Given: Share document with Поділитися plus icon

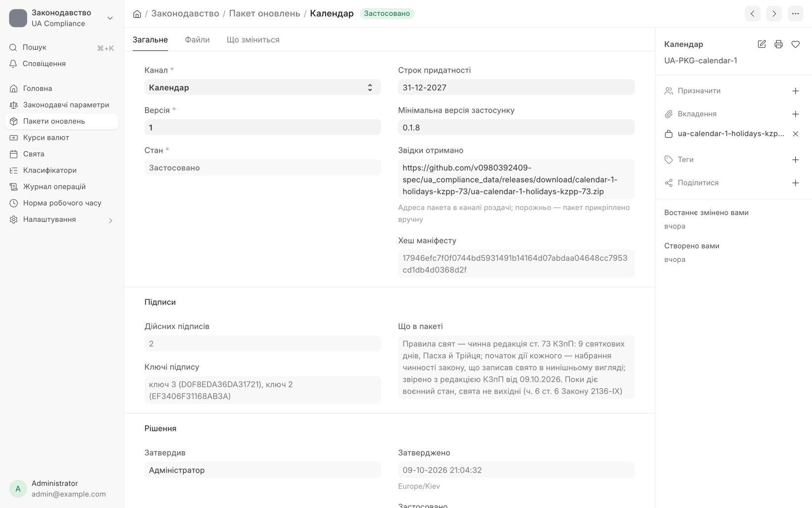Looking at the screenshot, I should 795,183.
